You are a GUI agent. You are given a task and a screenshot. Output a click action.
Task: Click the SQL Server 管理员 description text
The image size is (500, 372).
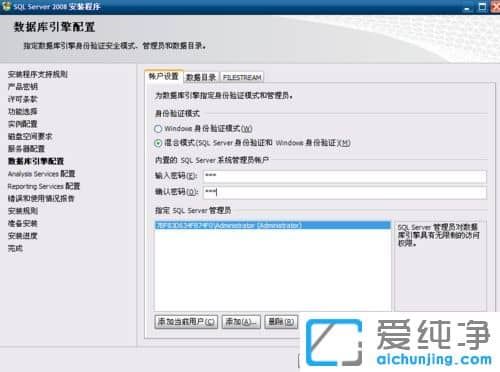[x=438, y=235]
